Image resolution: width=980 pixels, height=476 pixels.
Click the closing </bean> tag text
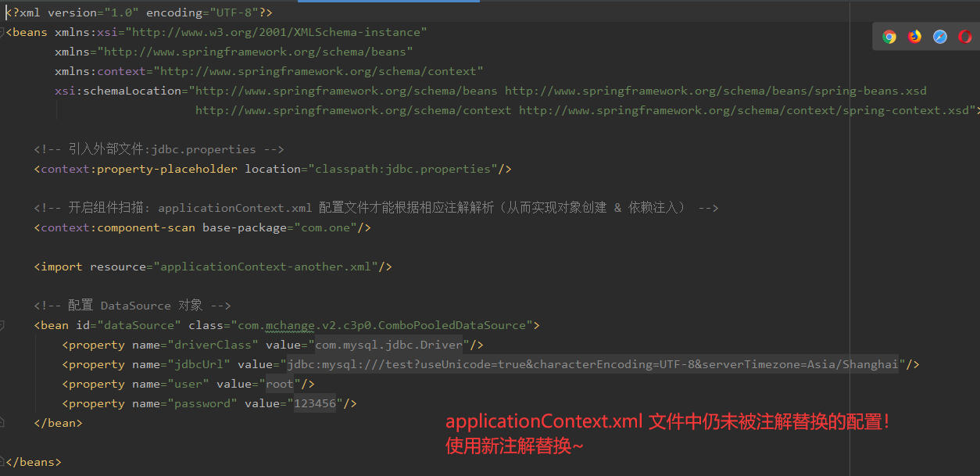(58, 423)
